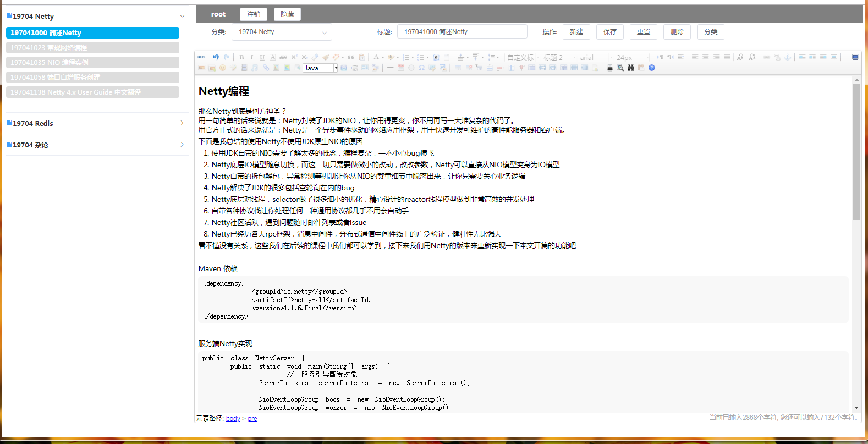Focus the 标题 title input field
Image resolution: width=868 pixels, height=444 pixels.
click(462, 32)
